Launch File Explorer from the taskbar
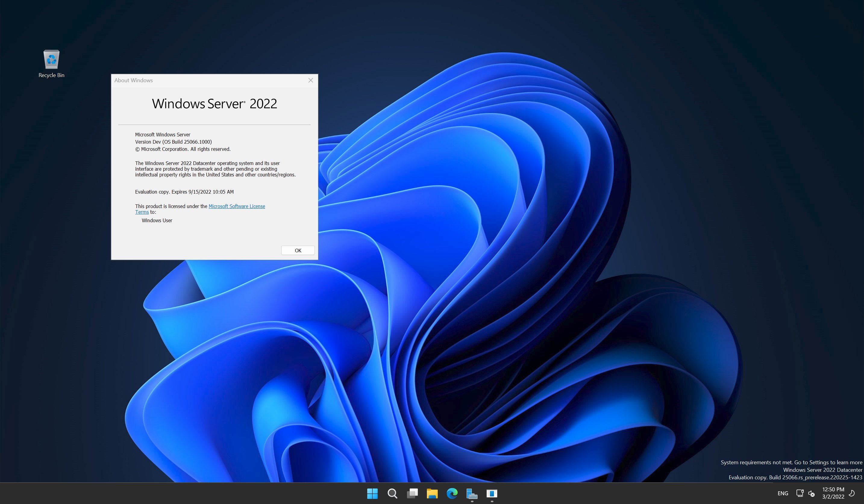Viewport: 864px width, 504px height. [x=432, y=493]
